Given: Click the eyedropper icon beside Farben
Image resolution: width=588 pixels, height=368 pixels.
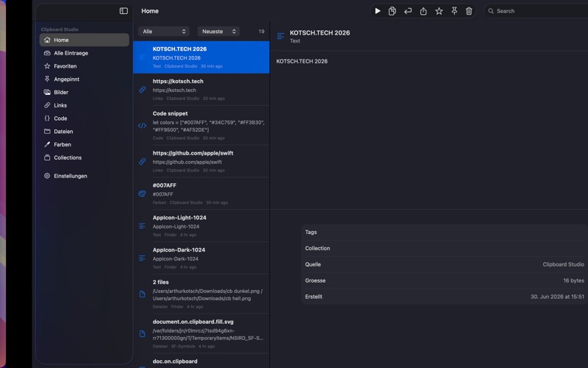Looking at the screenshot, I should [47, 144].
